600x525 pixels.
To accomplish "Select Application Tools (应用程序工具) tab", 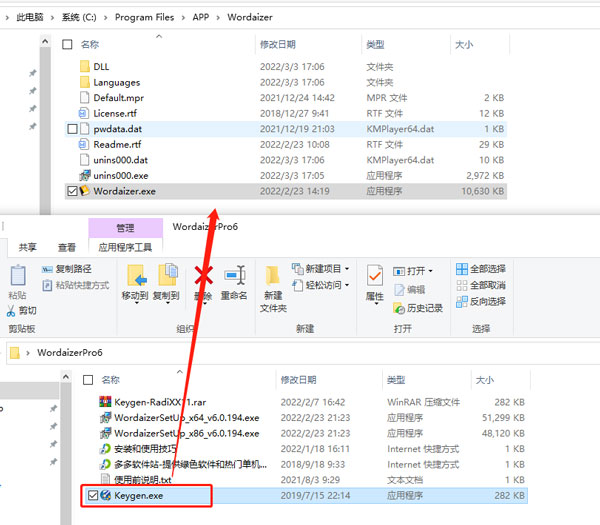I will click(126, 247).
